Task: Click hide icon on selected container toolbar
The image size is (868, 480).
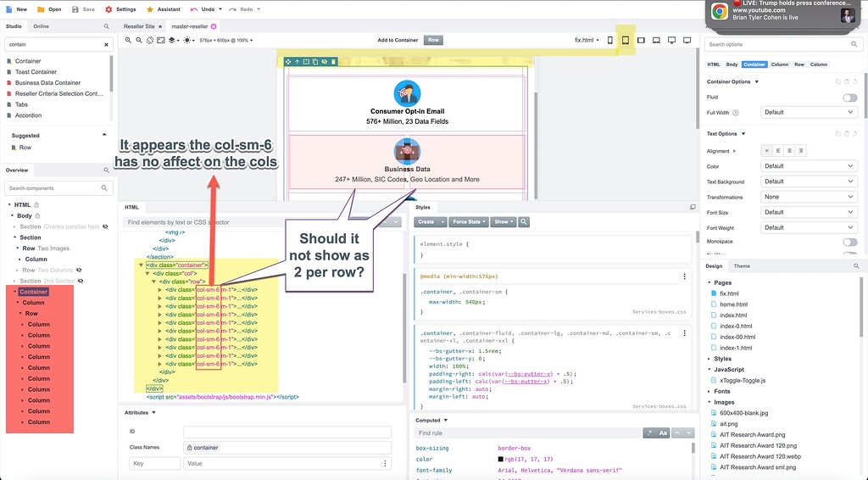Action: (325, 62)
